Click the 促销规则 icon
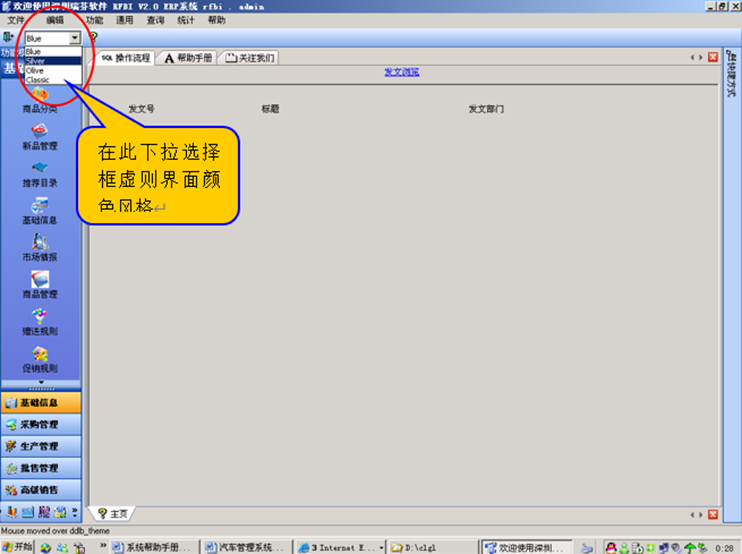This screenshot has height=554, width=742. (x=40, y=359)
